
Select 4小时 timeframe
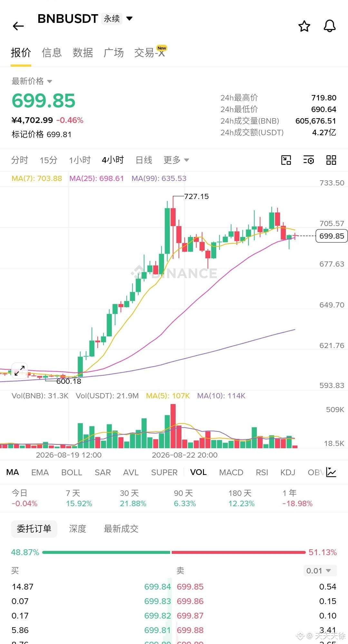(x=113, y=160)
